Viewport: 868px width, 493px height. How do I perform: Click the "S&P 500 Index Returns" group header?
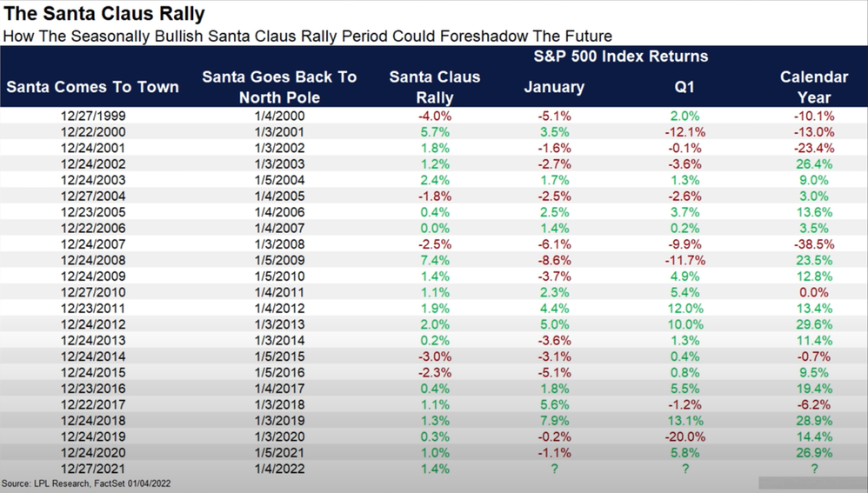point(619,57)
